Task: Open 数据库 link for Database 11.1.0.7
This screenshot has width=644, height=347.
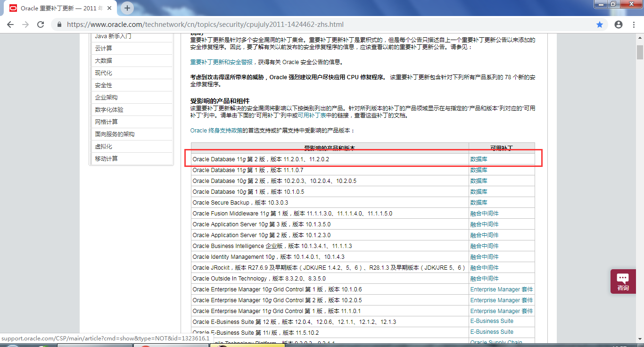Action: pyautogui.click(x=479, y=170)
